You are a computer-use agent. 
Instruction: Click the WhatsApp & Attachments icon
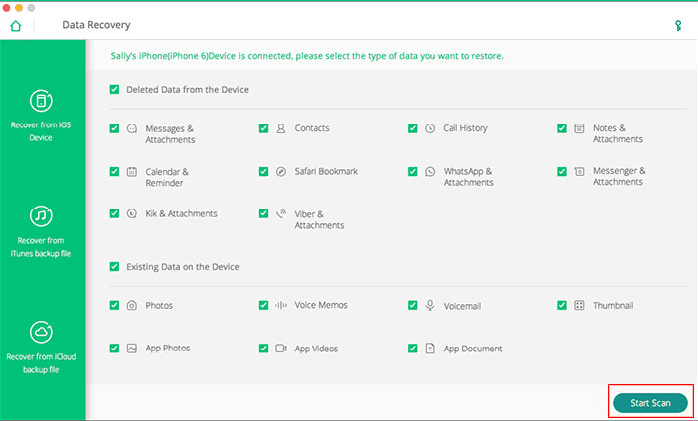(430, 172)
